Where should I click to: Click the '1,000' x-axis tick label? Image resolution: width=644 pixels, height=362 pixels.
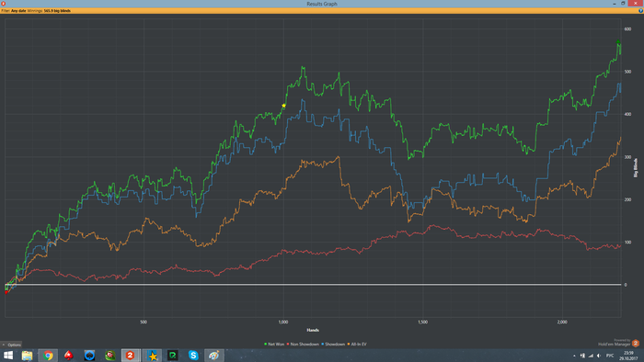pyautogui.click(x=283, y=322)
